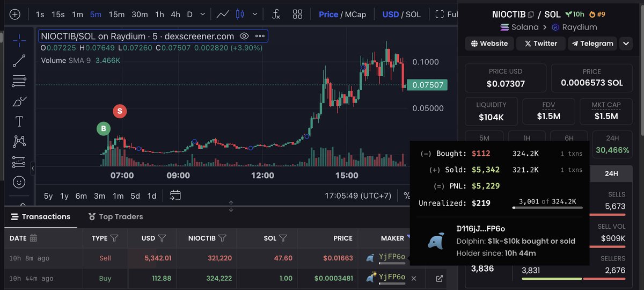Open the go-to-date calendar icon

175,195
